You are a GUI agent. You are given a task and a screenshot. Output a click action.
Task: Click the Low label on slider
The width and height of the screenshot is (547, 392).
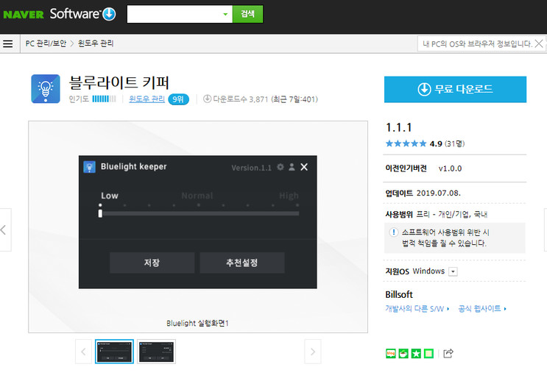click(x=110, y=196)
